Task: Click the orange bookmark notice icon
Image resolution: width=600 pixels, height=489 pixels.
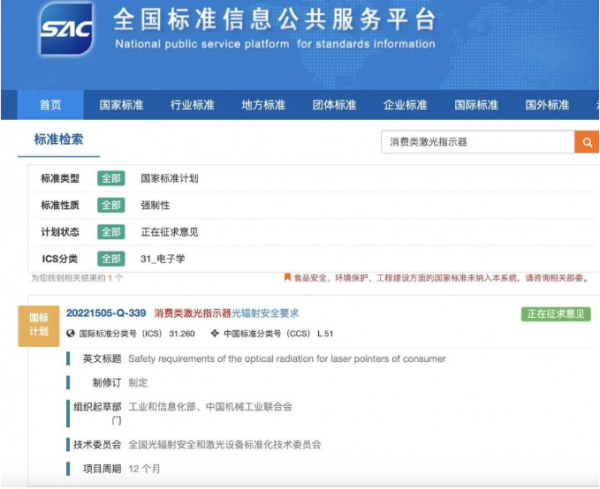Action: coord(288,278)
